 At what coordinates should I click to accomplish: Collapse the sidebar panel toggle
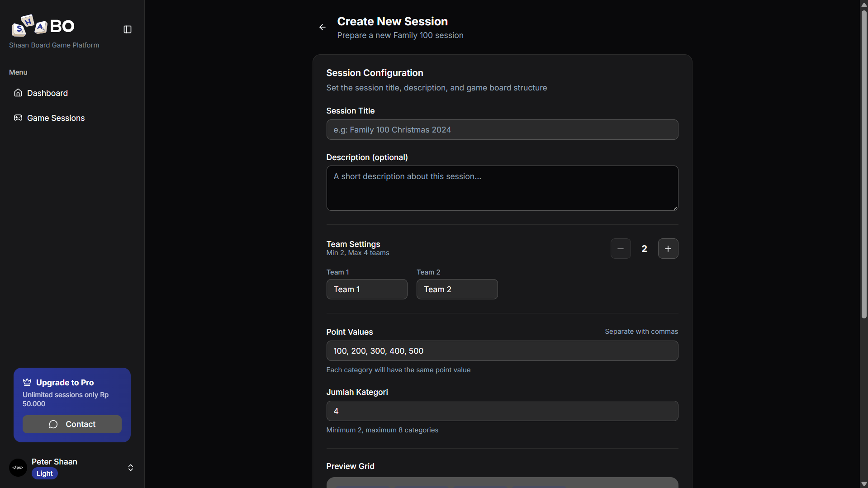(x=128, y=29)
